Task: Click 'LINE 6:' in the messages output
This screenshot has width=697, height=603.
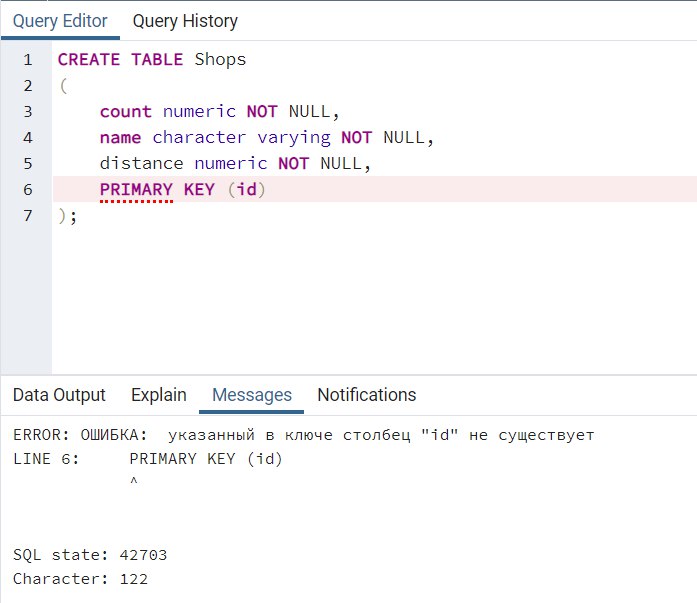Action: (x=46, y=459)
